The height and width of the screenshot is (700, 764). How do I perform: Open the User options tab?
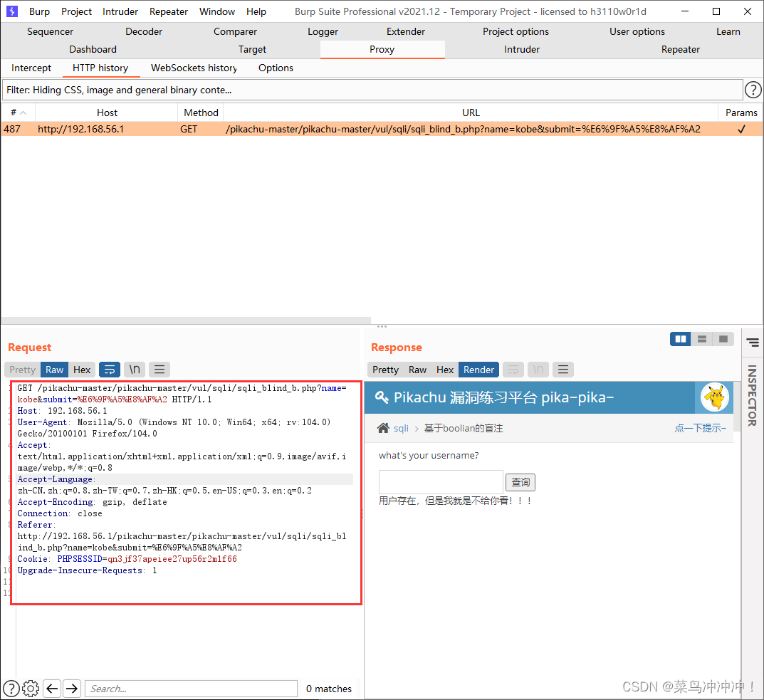coord(637,31)
